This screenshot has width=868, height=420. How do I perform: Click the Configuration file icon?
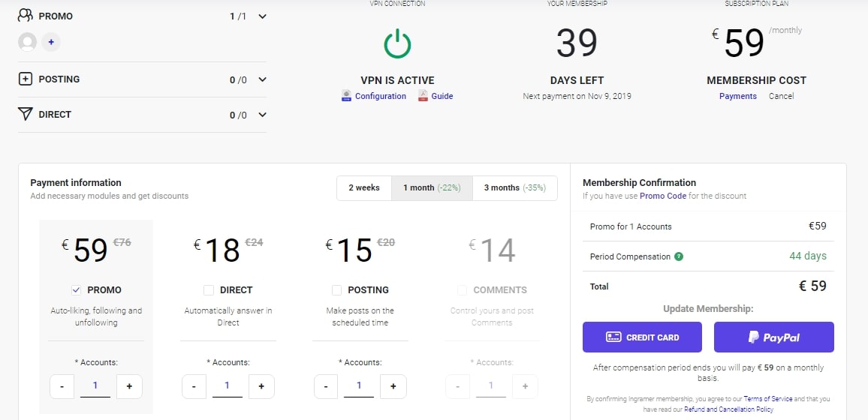[347, 95]
